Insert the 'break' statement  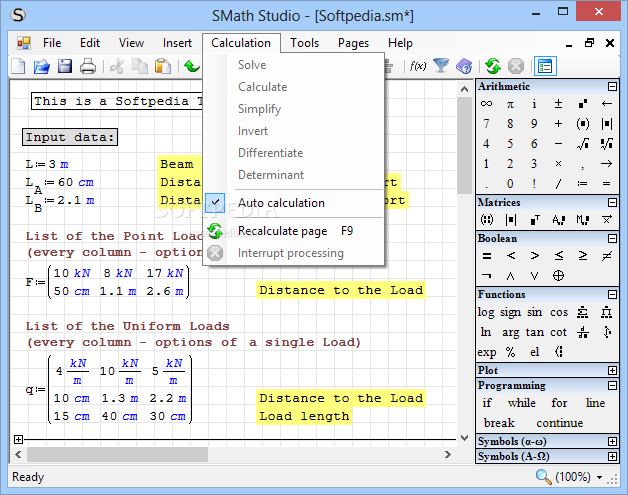499,423
